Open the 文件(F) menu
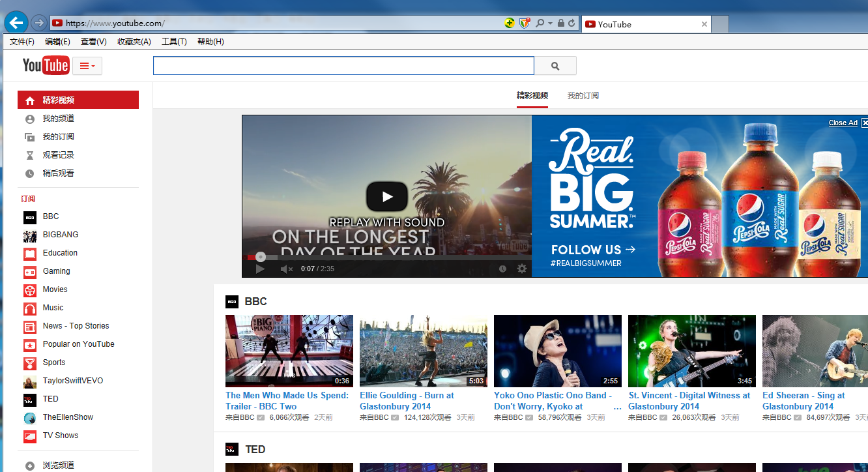Screen dimensions: 868x472 tap(22, 42)
